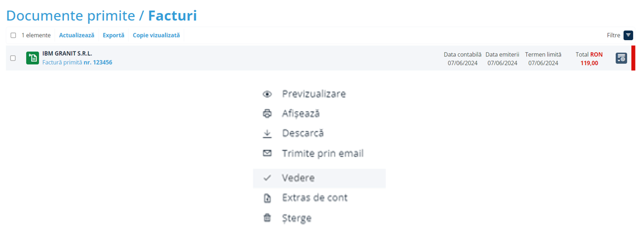Choose the Vedere menu entry
Viewport: 644px width, 236px height.
(x=298, y=178)
